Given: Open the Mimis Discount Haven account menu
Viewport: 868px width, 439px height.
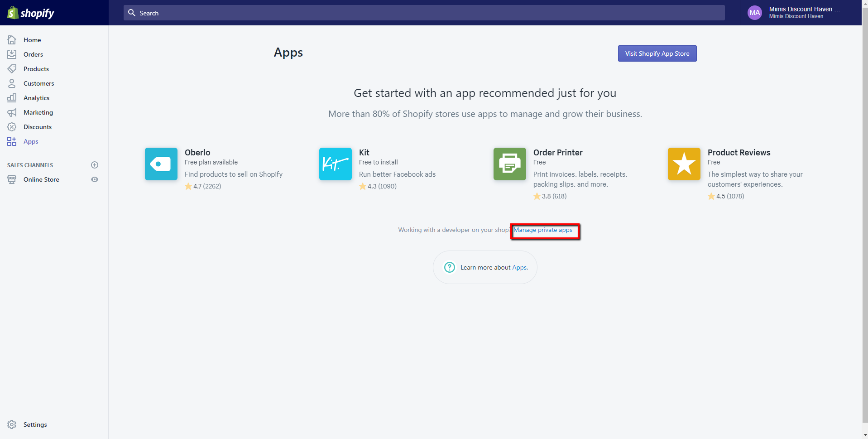Looking at the screenshot, I should pyautogui.click(x=801, y=13).
